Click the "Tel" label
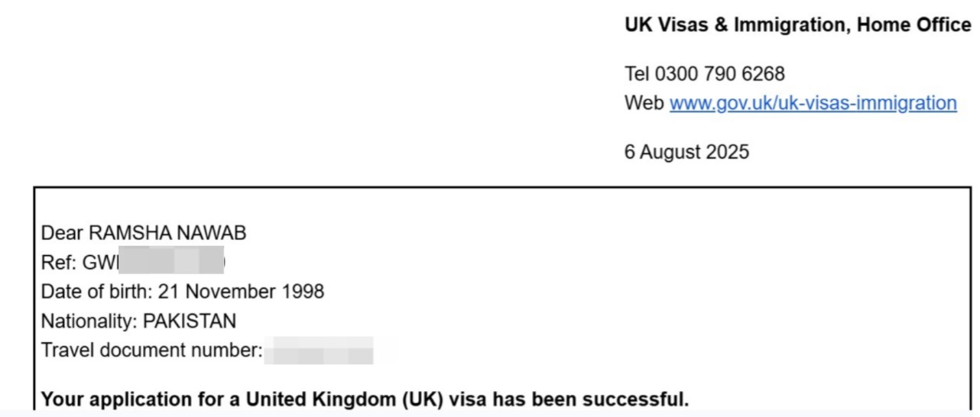 (637, 74)
